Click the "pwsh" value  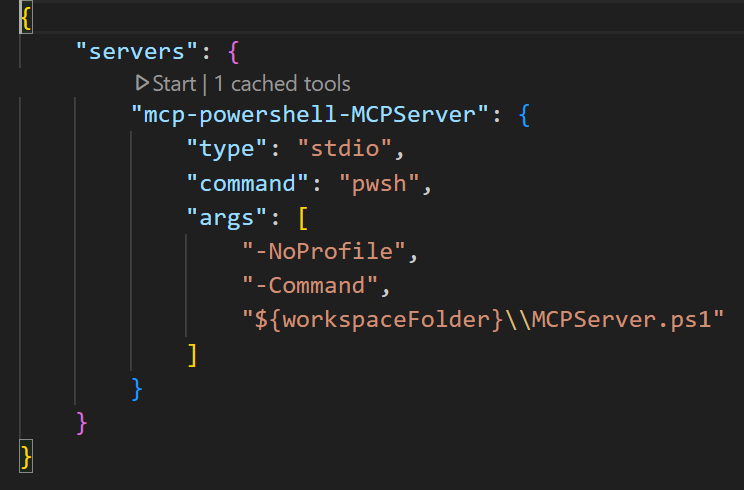point(379,184)
